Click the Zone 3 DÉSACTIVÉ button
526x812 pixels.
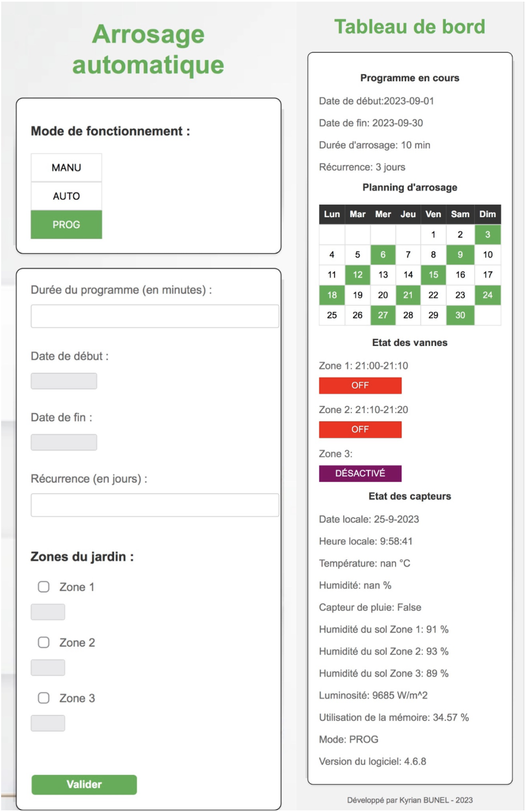(360, 473)
